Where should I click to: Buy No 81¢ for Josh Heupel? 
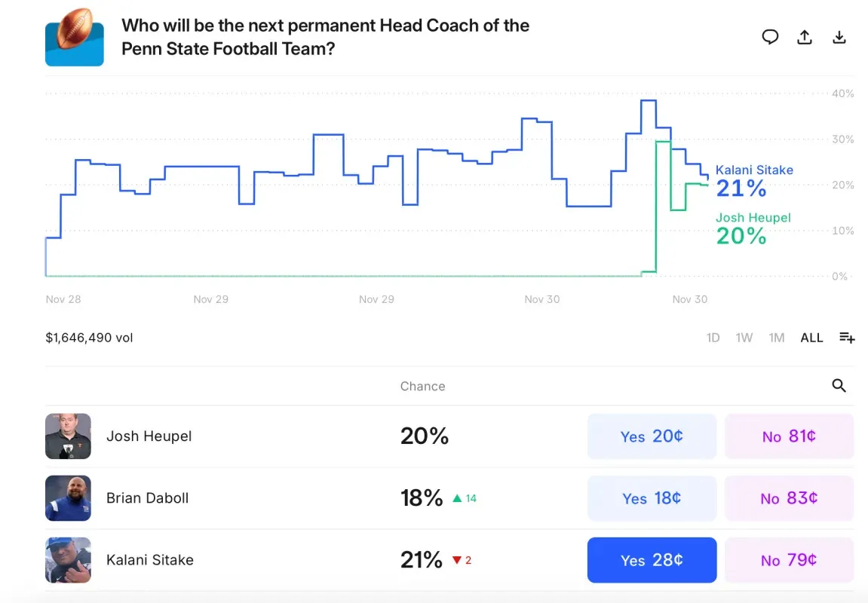click(x=789, y=436)
